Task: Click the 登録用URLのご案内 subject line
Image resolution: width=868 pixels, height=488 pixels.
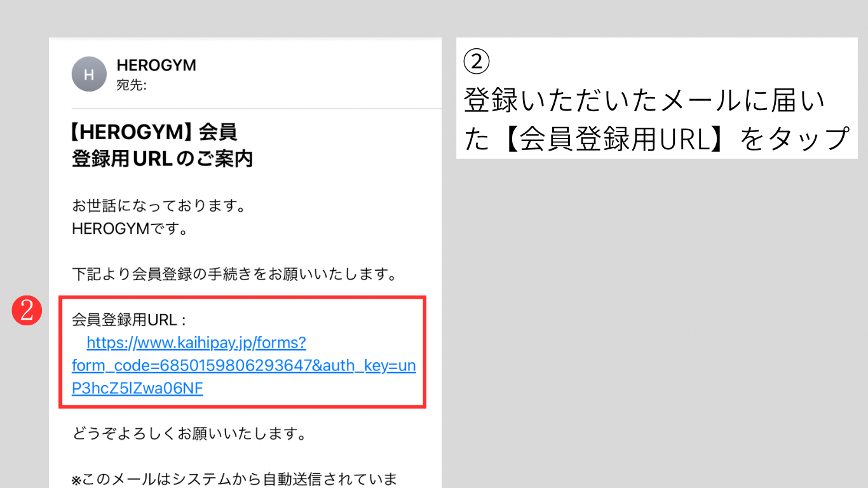Action: coord(163,159)
